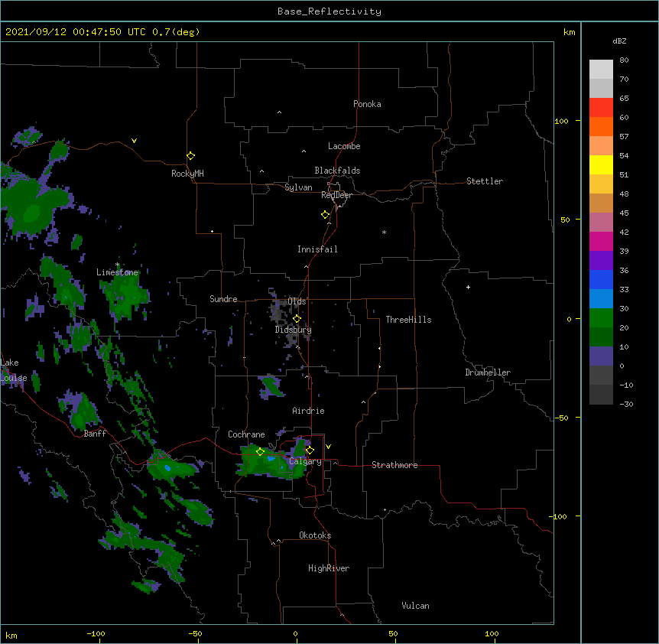Click the Okotoks label

coord(315,535)
